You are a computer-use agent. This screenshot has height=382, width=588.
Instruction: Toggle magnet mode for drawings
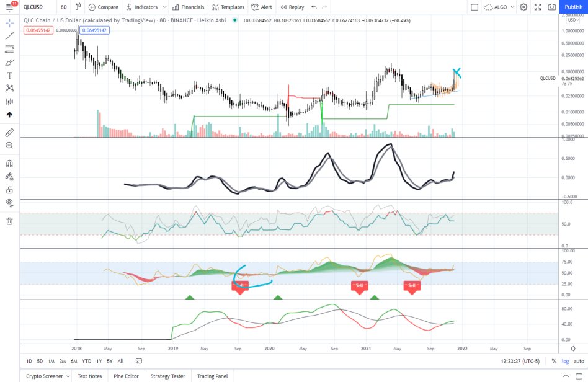click(10, 164)
